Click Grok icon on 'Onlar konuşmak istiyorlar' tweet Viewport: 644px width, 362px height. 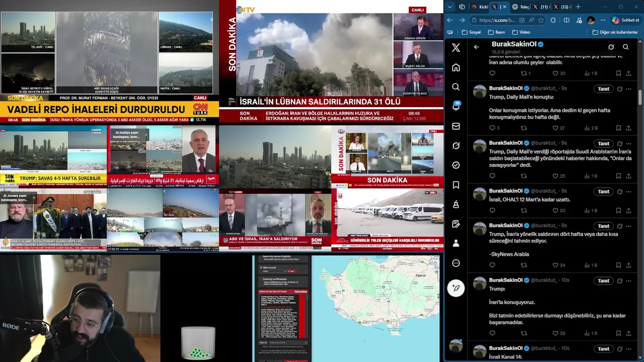pos(620,89)
